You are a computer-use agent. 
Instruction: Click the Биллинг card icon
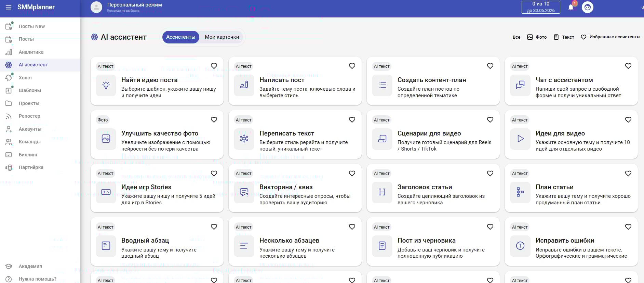click(x=9, y=155)
